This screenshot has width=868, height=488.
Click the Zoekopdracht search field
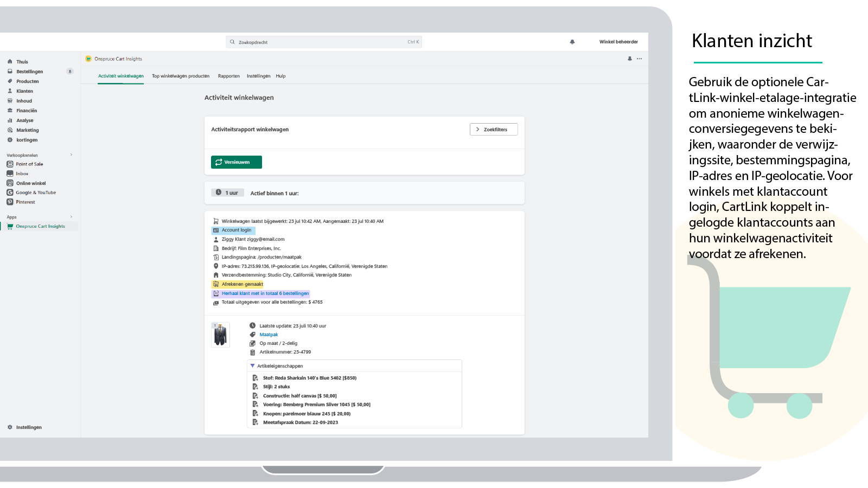tap(324, 42)
